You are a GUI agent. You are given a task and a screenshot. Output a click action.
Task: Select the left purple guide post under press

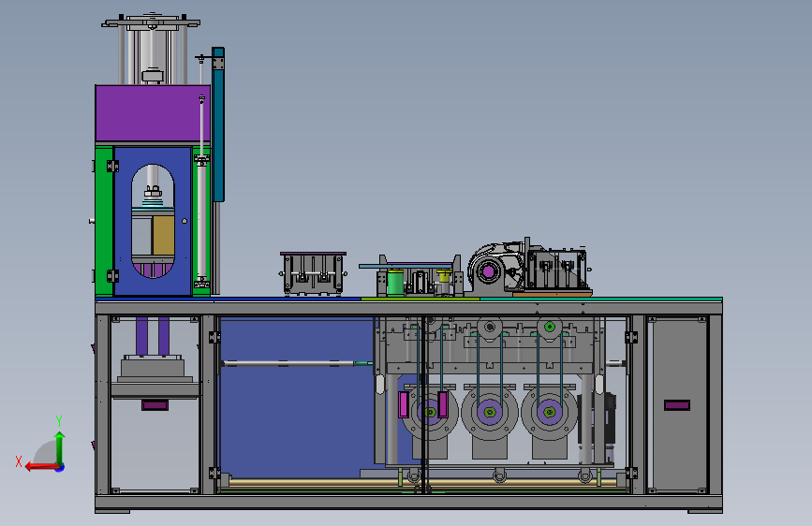(141, 336)
